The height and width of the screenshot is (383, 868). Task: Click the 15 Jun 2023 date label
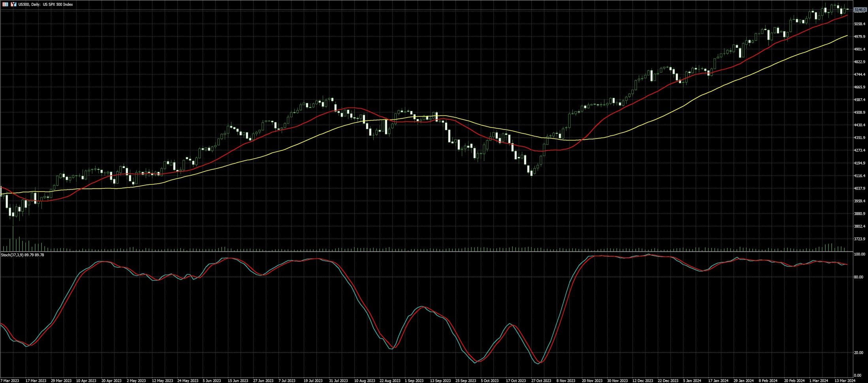[x=238, y=381]
